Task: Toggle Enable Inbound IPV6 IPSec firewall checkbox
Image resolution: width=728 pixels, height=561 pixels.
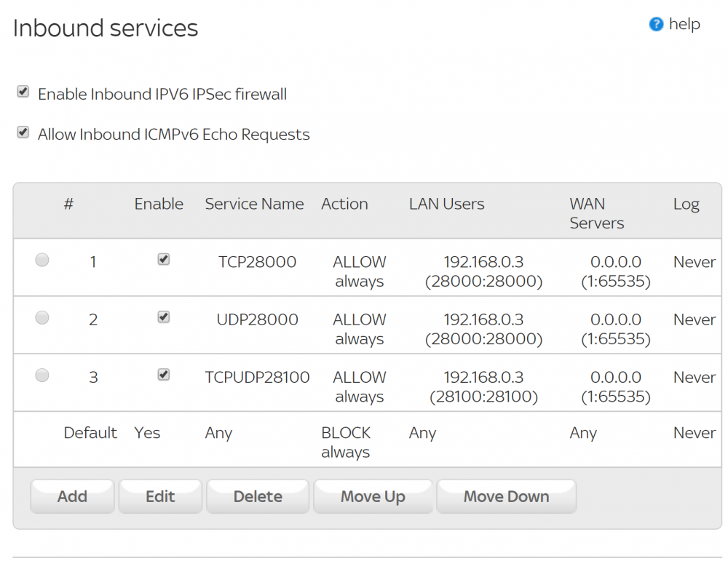Action: tap(23, 92)
